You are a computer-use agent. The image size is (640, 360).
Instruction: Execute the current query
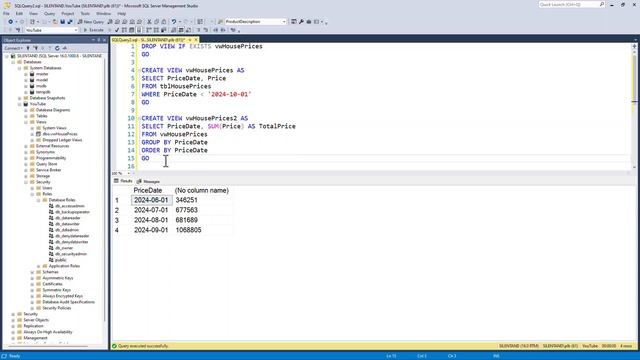[93, 30]
